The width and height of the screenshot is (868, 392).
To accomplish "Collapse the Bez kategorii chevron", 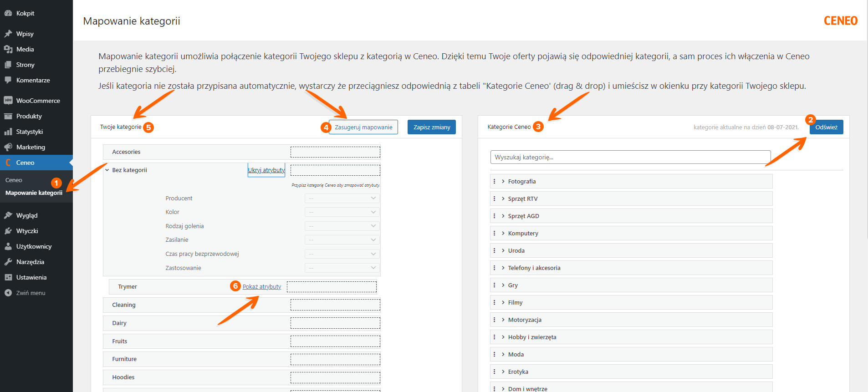I will [107, 170].
